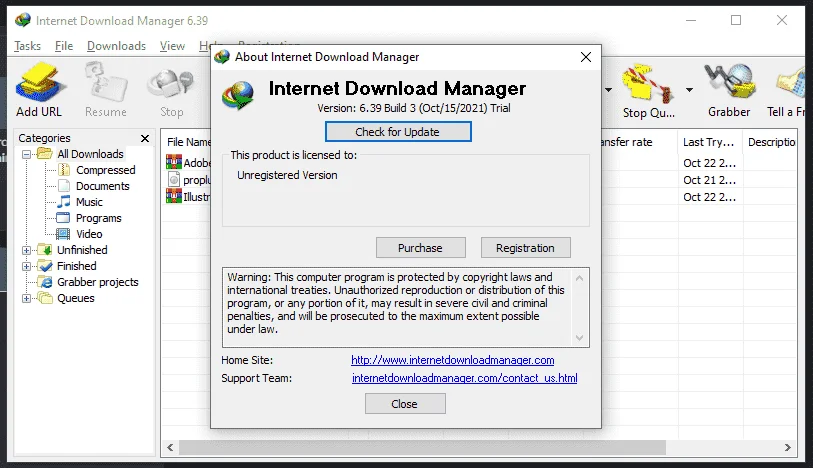Open the File menu
This screenshot has width=813, height=468.
tap(64, 46)
